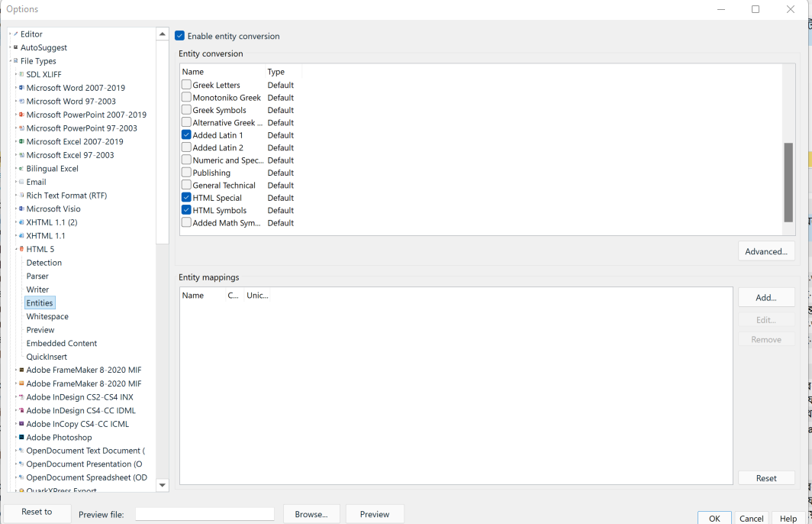This screenshot has width=812, height=524.
Task: Open the Detection settings page
Action: click(x=44, y=263)
